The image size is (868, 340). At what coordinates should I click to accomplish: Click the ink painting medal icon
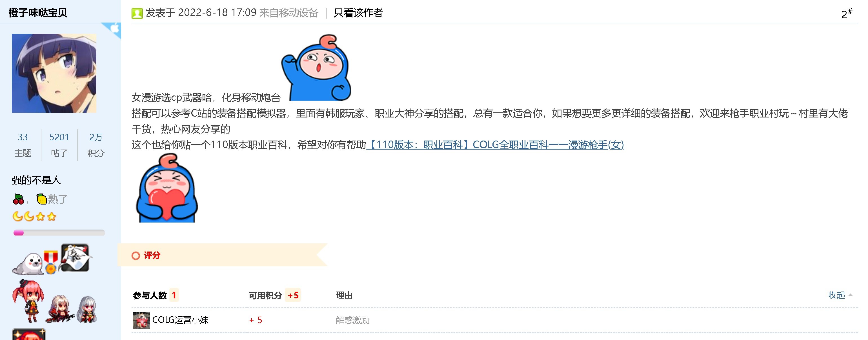75,258
